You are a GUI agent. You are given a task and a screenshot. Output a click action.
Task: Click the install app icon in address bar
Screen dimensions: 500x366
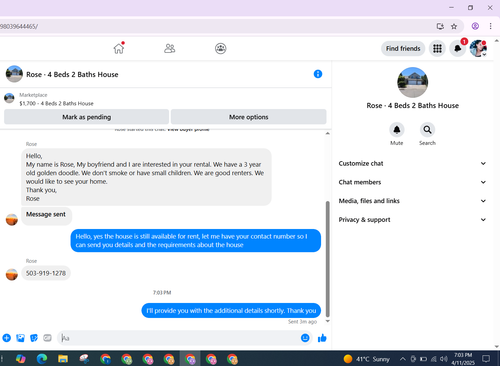pyautogui.click(x=440, y=26)
